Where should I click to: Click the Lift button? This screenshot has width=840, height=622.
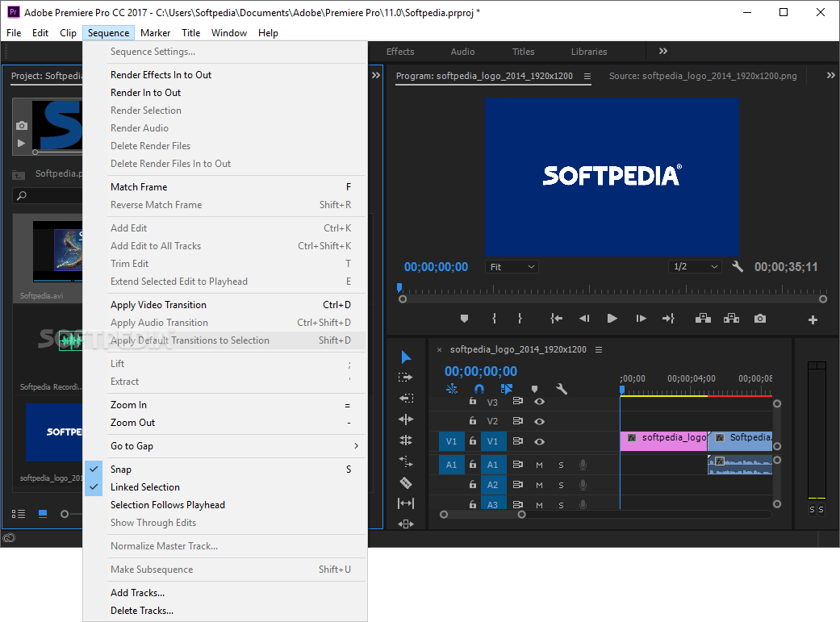point(703,319)
